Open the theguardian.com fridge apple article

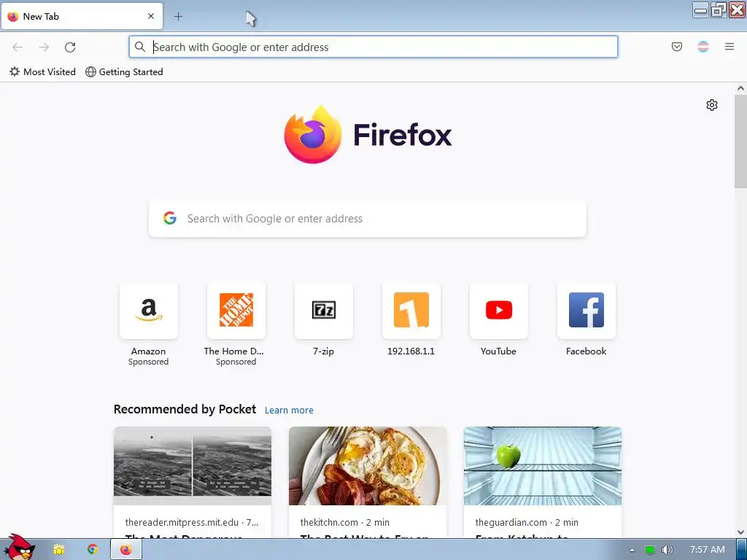point(542,466)
